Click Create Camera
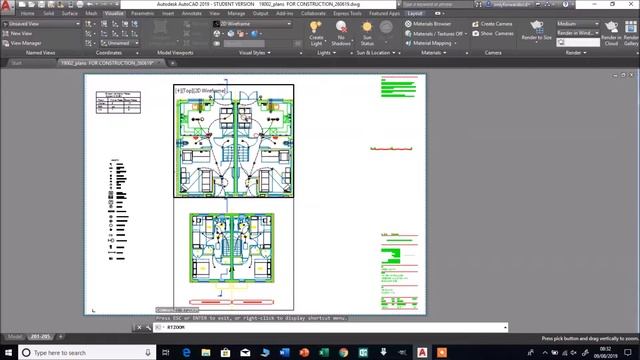Screen dimensions: 640x360 (x=492, y=24)
